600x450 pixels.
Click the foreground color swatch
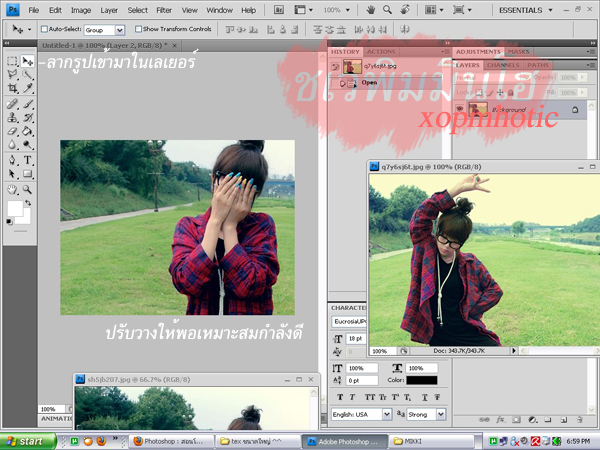(x=15, y=208)
